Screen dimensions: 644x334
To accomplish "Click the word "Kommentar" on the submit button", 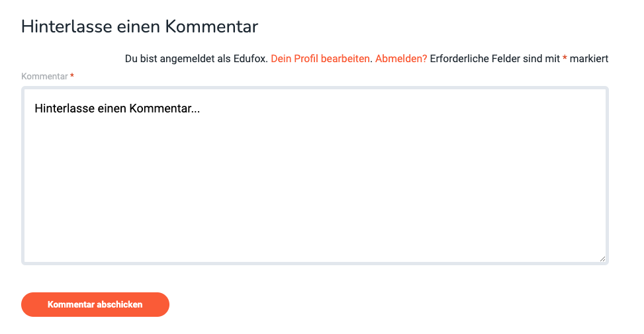I will (x=71, y=305).
